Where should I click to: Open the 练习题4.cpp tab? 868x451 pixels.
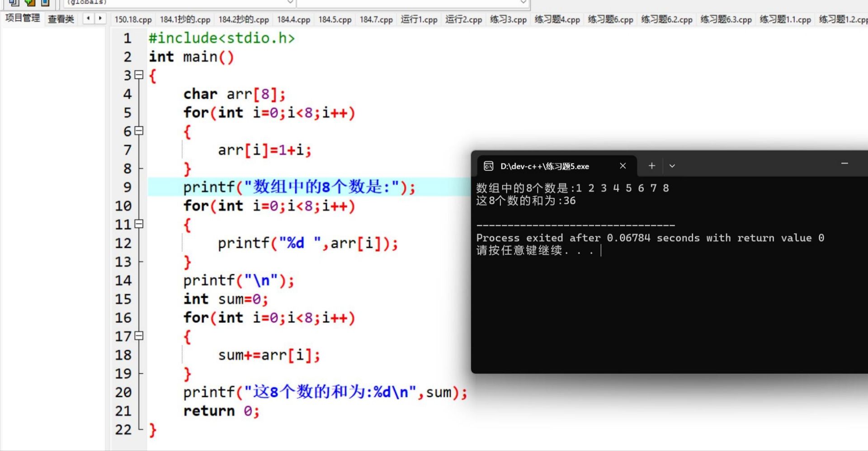pos(557,19)
